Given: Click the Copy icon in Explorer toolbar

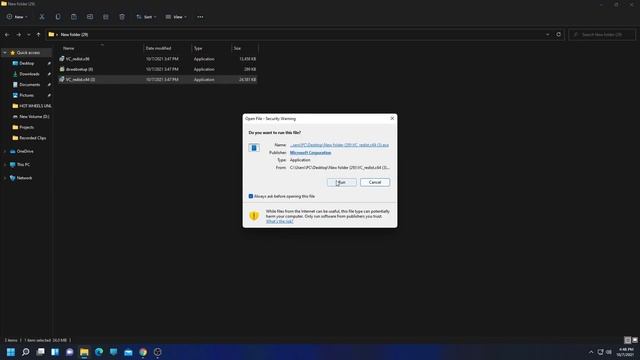Looking at the screenshot, I should pos(58,17).
